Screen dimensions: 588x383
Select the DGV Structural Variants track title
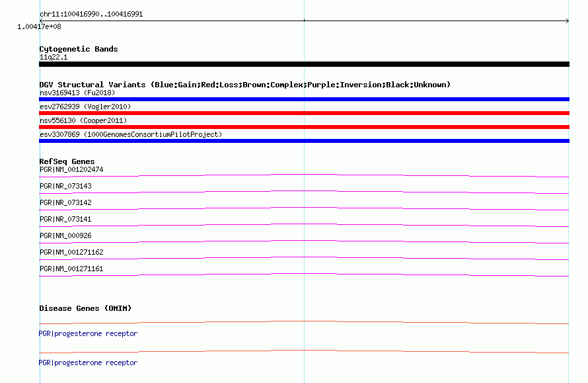245,85
